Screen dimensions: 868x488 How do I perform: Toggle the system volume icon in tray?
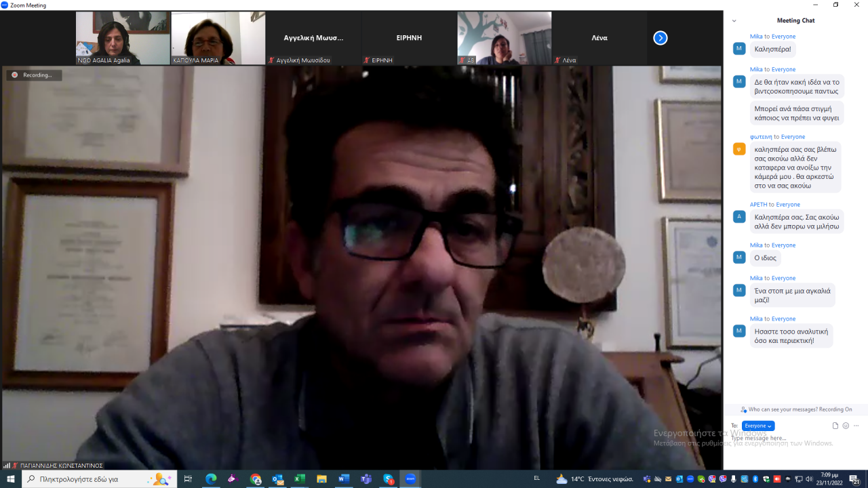pos(808,479)
